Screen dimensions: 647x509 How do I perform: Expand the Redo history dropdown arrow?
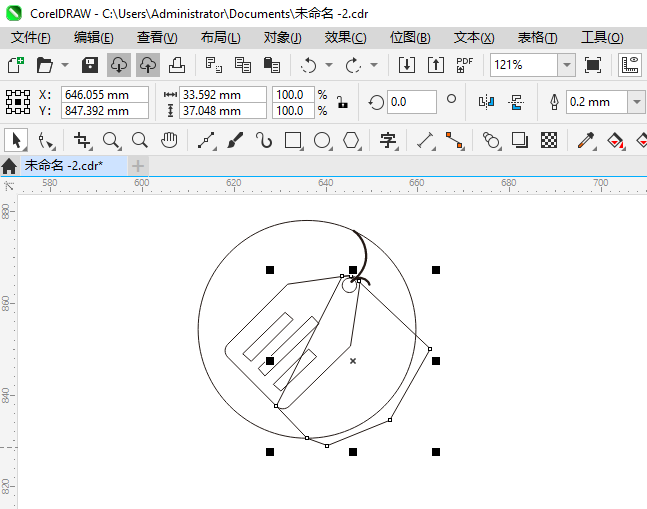point(374,65)
